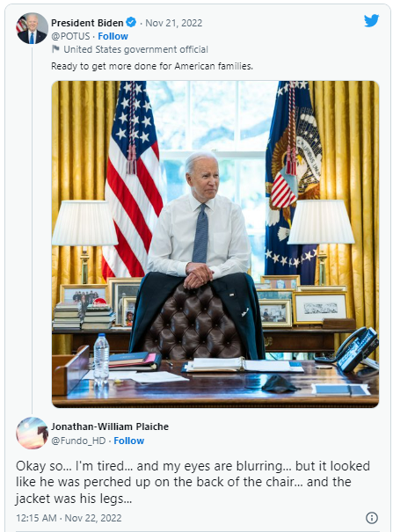Screen dimensions: 393x532
Task: Click the Jonathan-William Plaiche display name
Action: 110,426
